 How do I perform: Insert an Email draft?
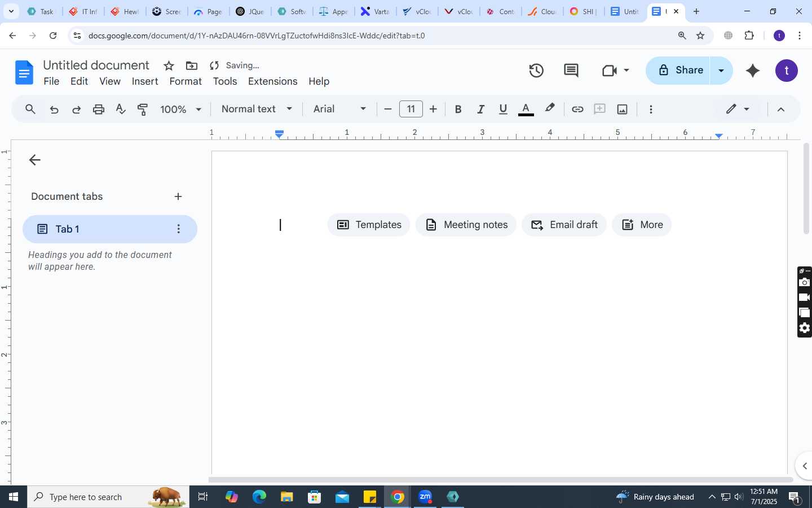pyautogui.click(x=564, y=225)
